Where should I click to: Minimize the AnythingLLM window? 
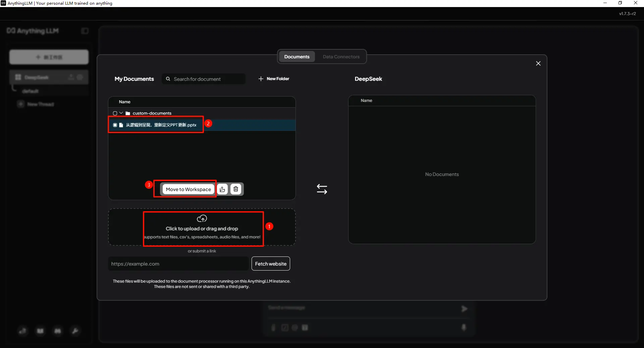pyautogui.click(x=605, y=3)
